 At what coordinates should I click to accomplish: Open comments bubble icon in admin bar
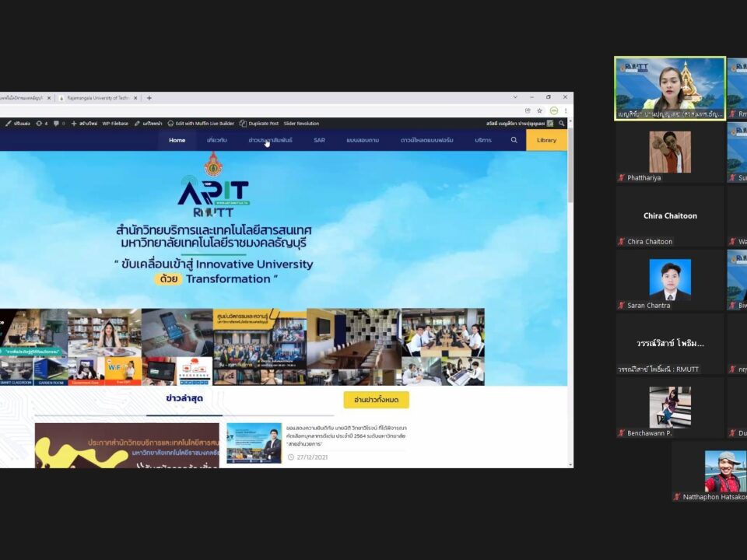coord(58,124)
